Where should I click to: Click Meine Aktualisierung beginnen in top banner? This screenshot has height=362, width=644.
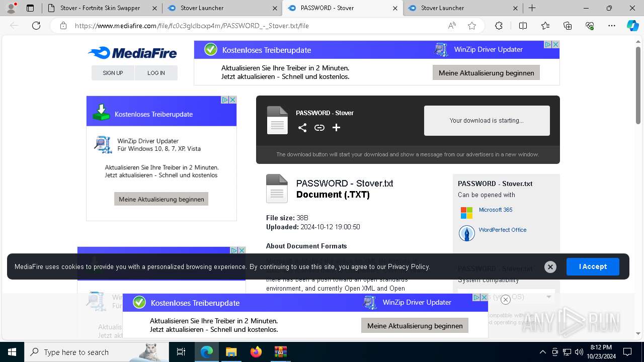[486, 72]
